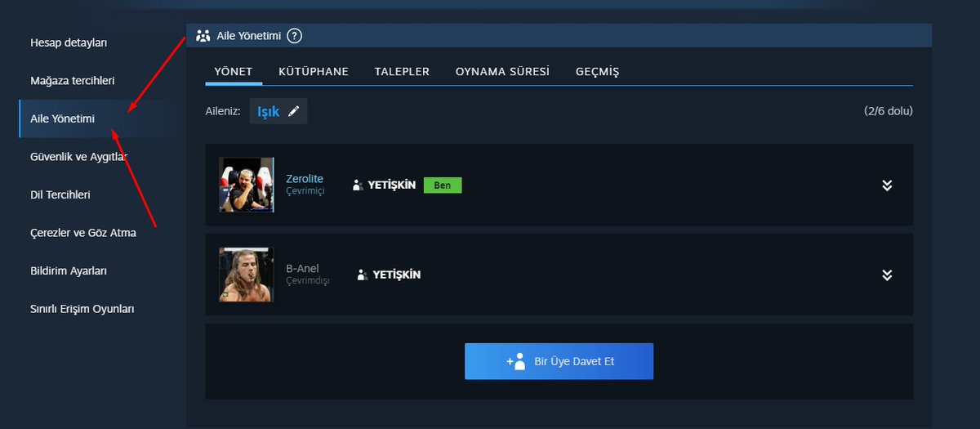
Task: Switch to the YÖNET tab
Action: [x=234, y=72]
